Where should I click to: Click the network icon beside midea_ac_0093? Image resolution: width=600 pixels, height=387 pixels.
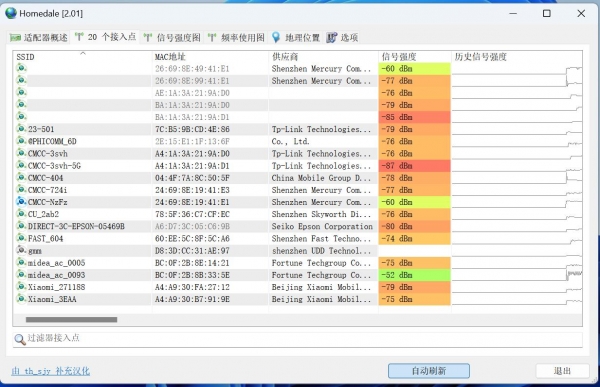(x=21, y=275)
